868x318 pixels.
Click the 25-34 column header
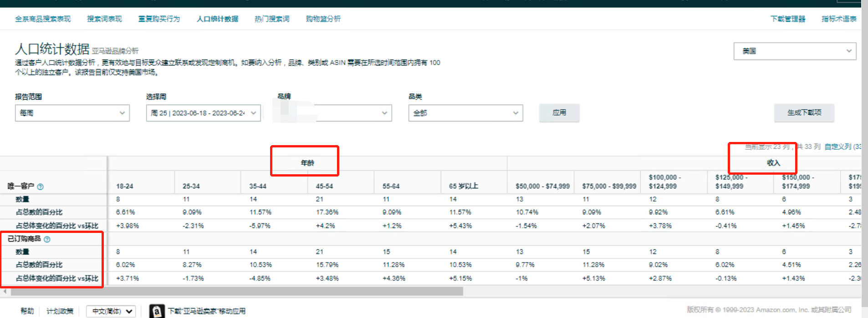191,187
